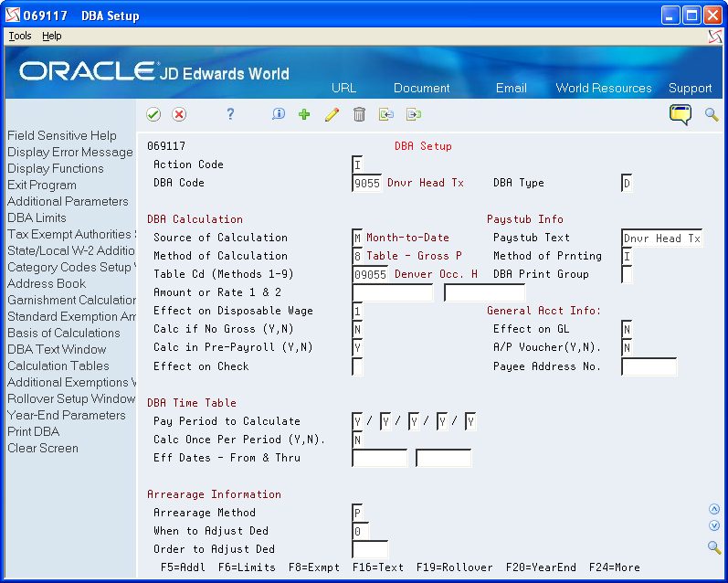Image resolution: width=728 pixels, height=583 pixels.
Task: Click the DBA Code field
Action: [x=367, y=183]
